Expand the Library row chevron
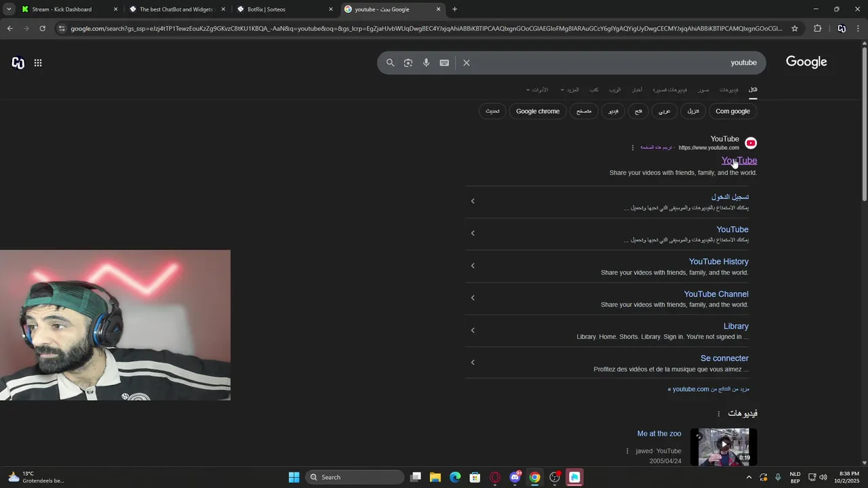The height and width of the screenshot is (488, 868). click(473, 330)
